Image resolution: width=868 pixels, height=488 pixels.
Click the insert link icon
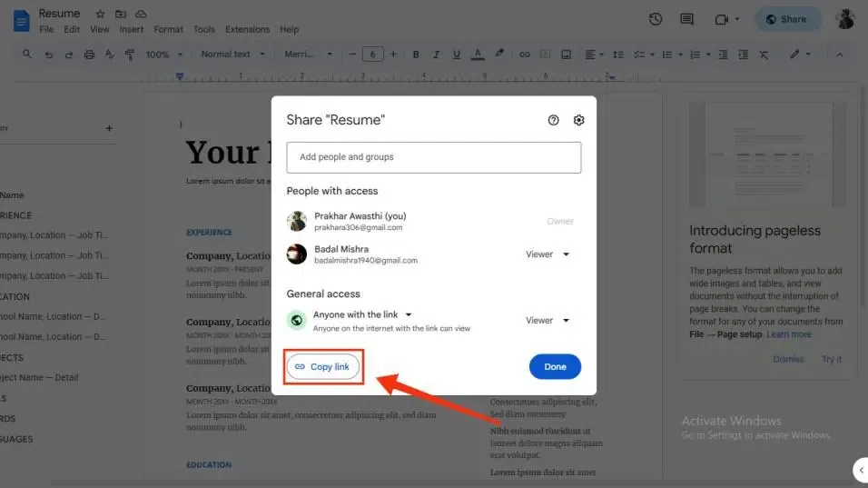524,55
